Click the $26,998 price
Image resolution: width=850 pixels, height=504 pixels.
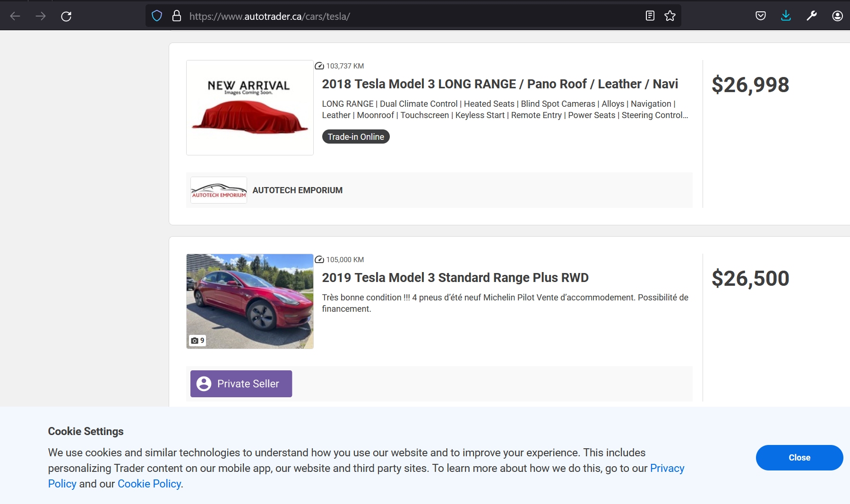750,85
